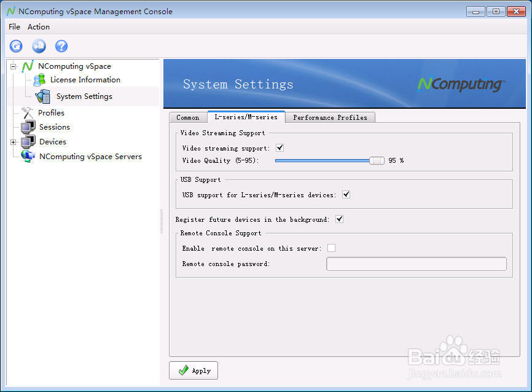The width and height of the screenshot is (532, 392).
Task: Click the key registration toolbar icon
Action: 39,46
